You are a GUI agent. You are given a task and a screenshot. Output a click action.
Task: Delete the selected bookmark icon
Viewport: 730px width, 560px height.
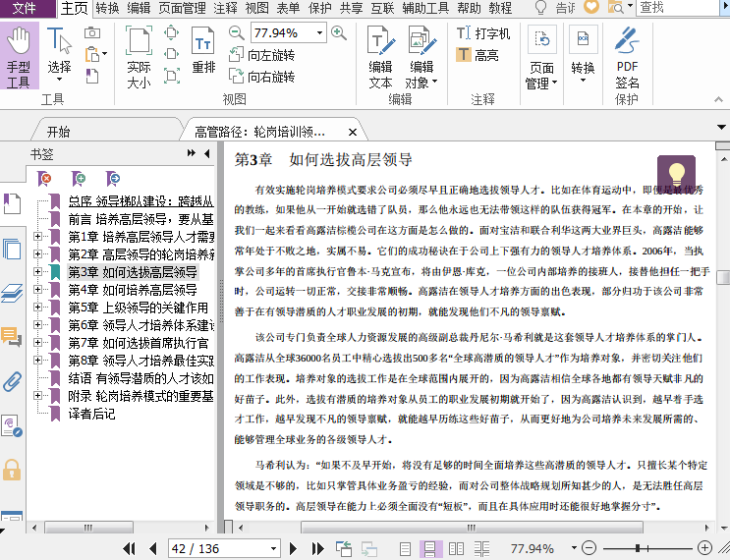[45, 178]
